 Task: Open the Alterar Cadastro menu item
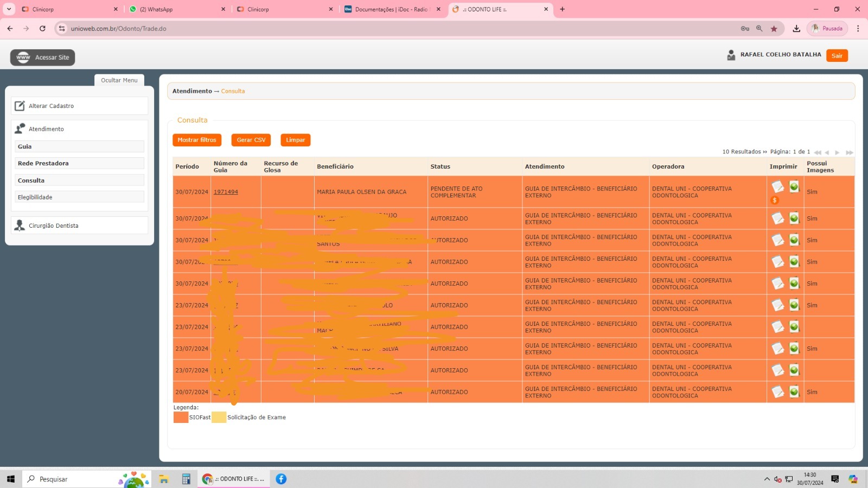tap(51, 106)
